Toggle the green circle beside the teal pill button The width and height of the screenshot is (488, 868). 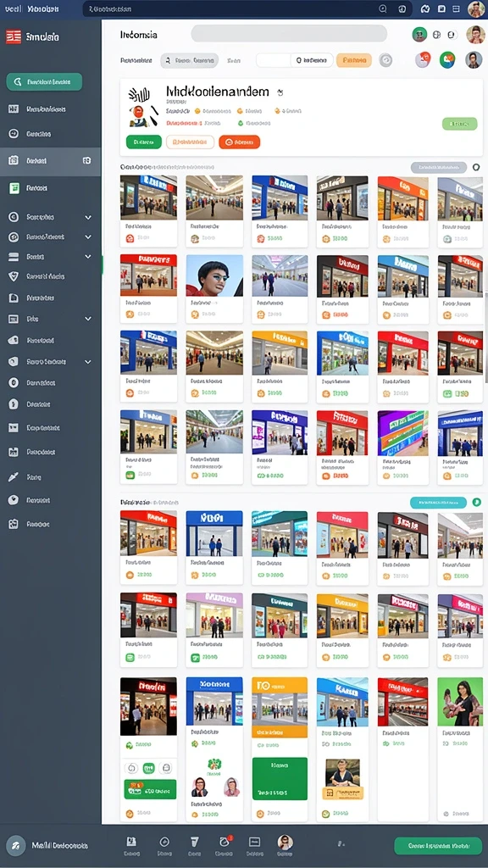[x=476, y=502]
